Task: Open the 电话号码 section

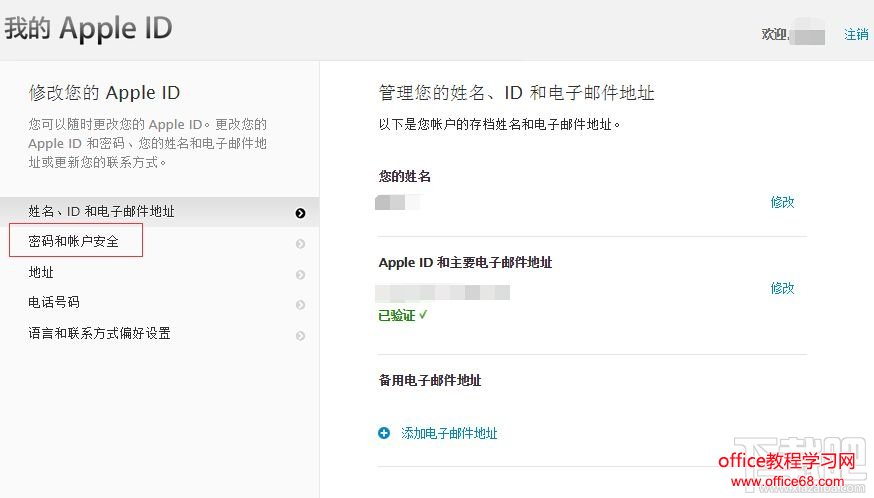Action: click(x=54, y=303)
